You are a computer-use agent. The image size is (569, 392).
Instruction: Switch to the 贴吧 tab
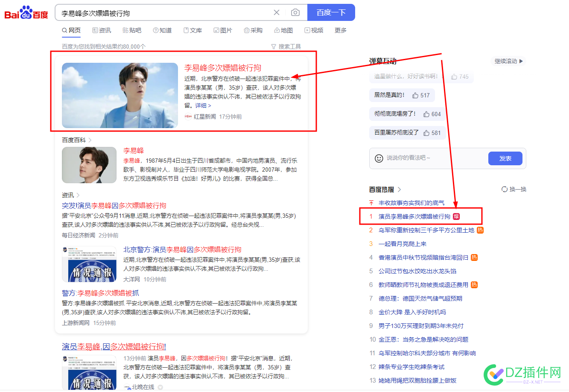(x=132, y=30)
